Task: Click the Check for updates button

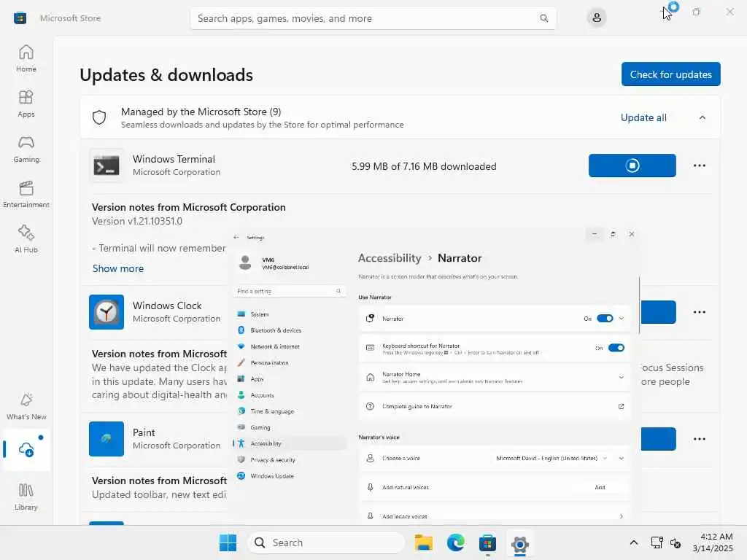Action: click(671, 74)
